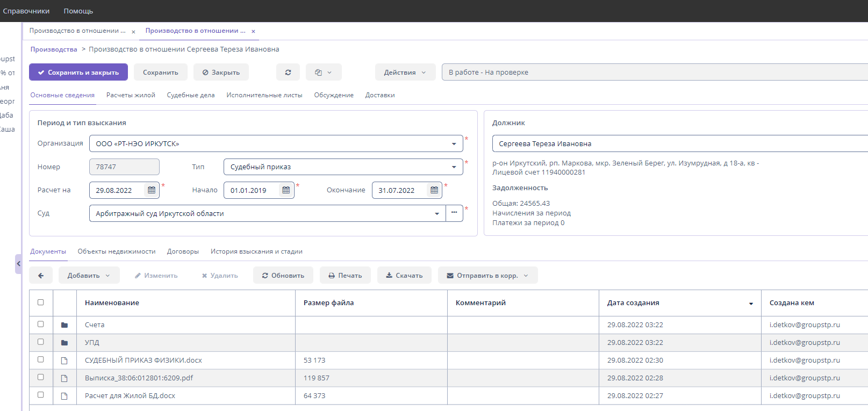Close the first Производство в отношении tab
Viewport: 868px width, 411px height.
click(x=133, y=32)
